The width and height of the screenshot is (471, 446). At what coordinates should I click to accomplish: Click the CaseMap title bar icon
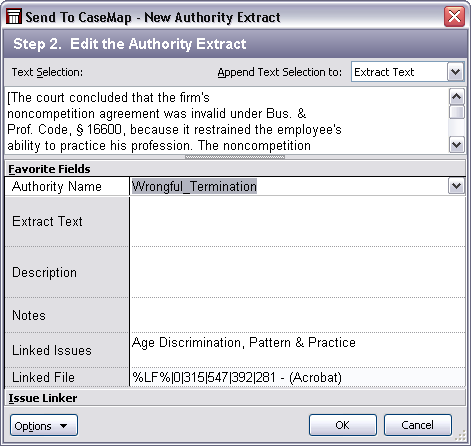(x=14, y=16)
